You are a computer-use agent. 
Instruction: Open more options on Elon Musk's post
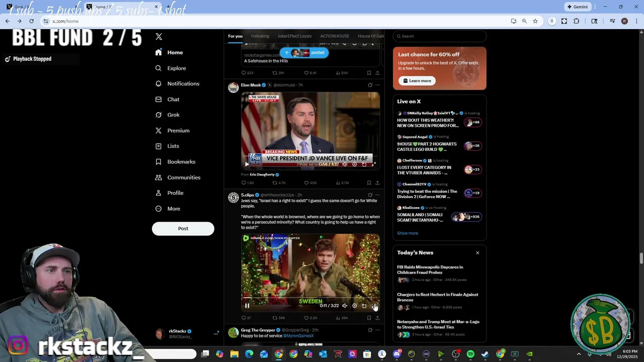click(x=377, y=85)
